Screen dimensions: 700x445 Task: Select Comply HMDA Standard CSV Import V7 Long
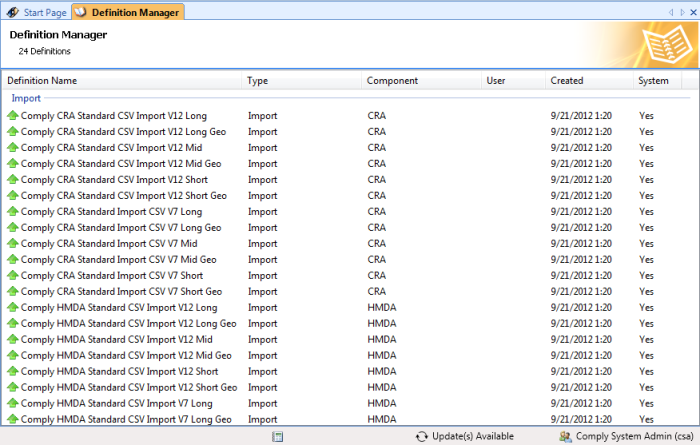[x=117, y=403]
